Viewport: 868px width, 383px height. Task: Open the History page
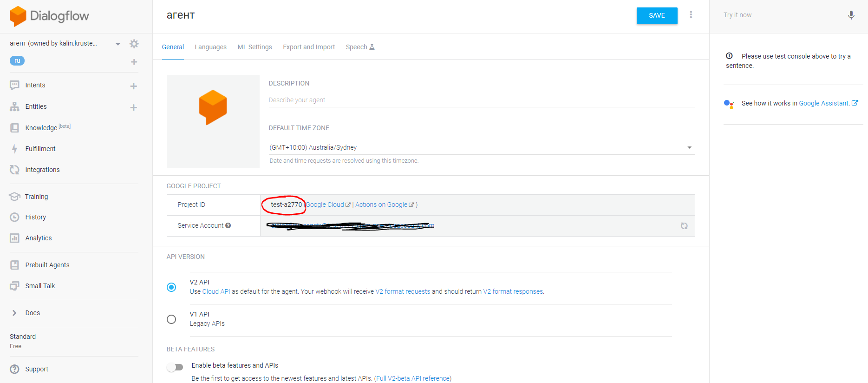point(35,217)
